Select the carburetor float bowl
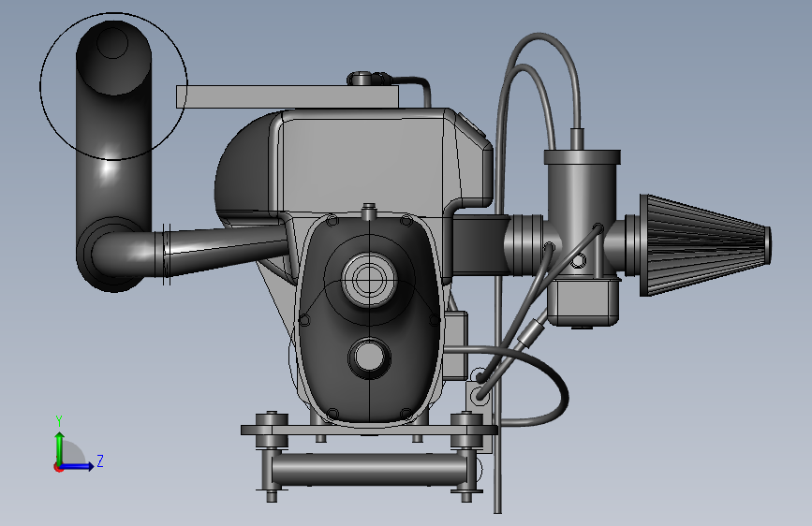This screenshot has height=526, width=812. click(x=583, y=301)
